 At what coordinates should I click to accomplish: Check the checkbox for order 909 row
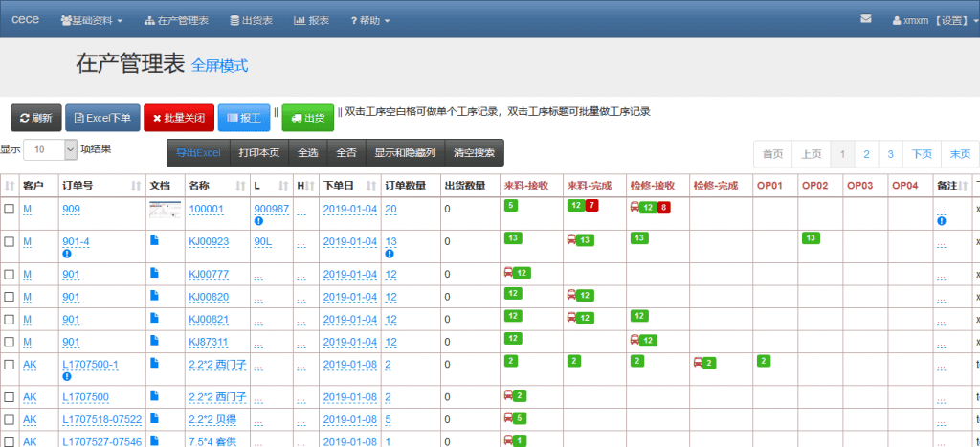point(10,209)
